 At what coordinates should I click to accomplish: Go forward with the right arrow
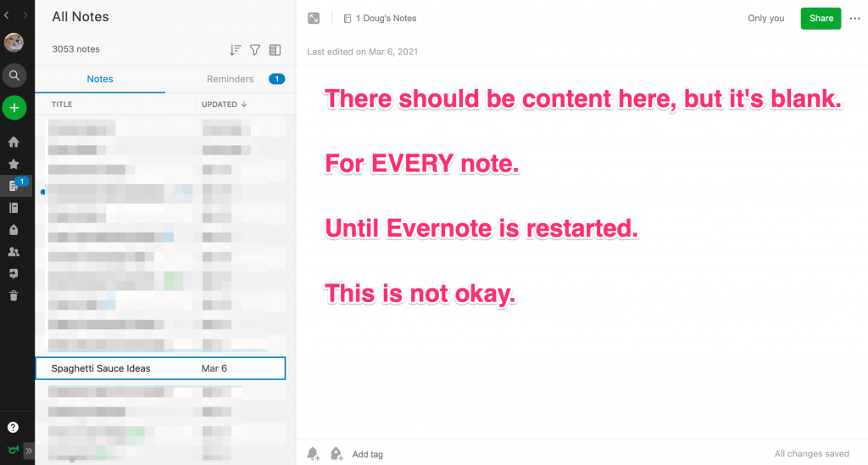tap(25, 15)
